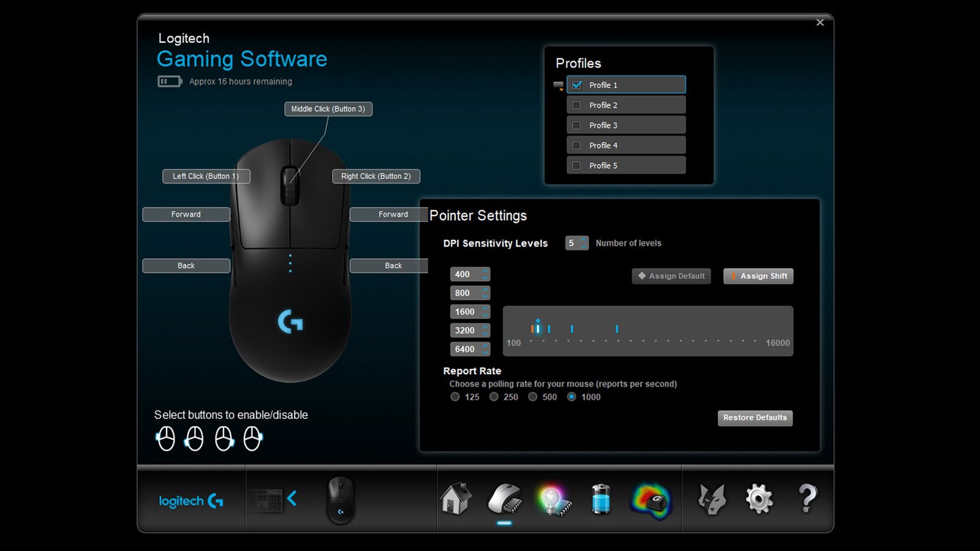Click the left-side Back button label
This screenshot has width=980, height=551.
pos(186,266)
